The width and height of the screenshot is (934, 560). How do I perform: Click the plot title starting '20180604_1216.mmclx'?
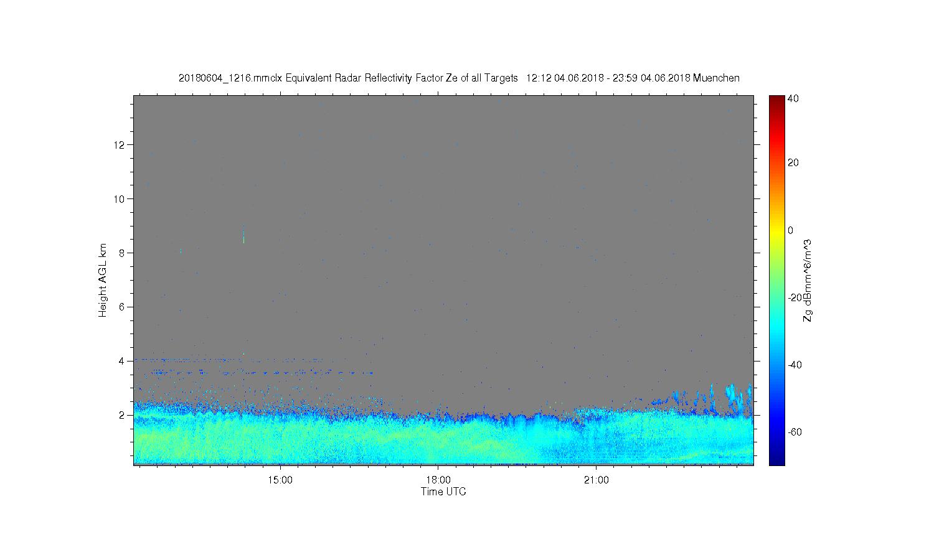coord(459,78)
